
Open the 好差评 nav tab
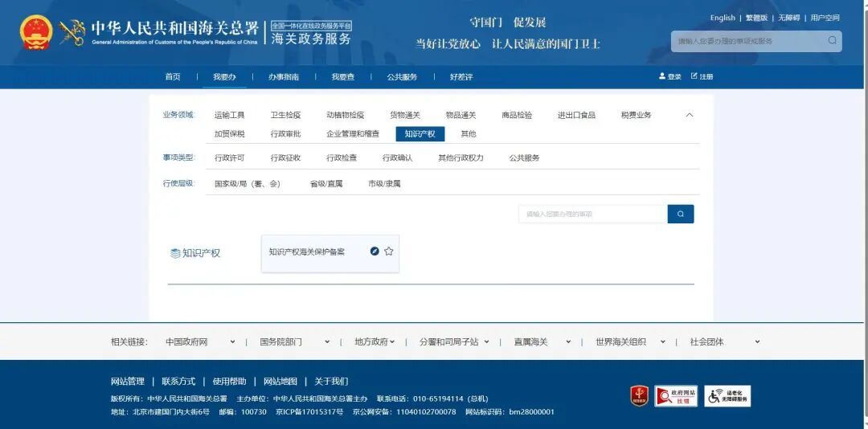[461, 77]
